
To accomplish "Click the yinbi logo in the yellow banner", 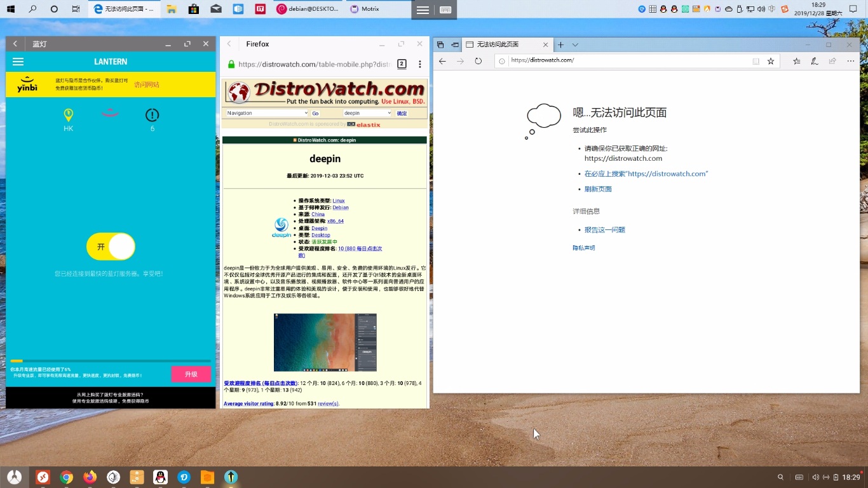I will point(27,85).
